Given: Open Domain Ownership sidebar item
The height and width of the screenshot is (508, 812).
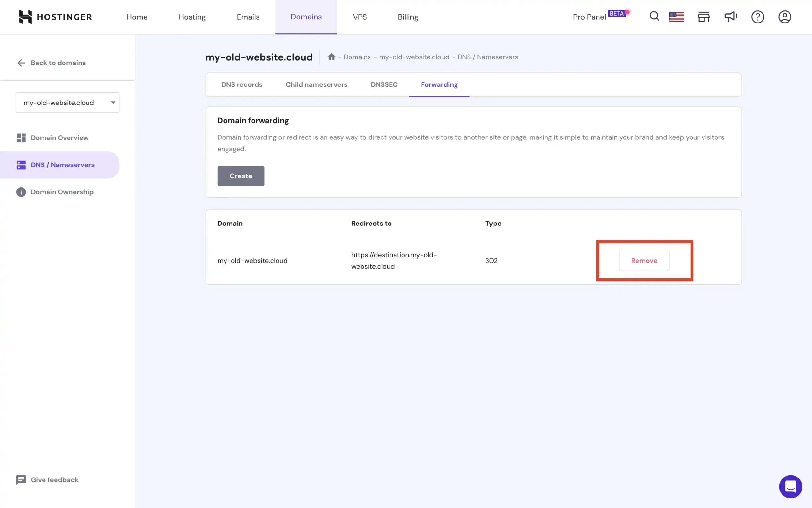Looking at the screenshot, I should click(55, 192).
